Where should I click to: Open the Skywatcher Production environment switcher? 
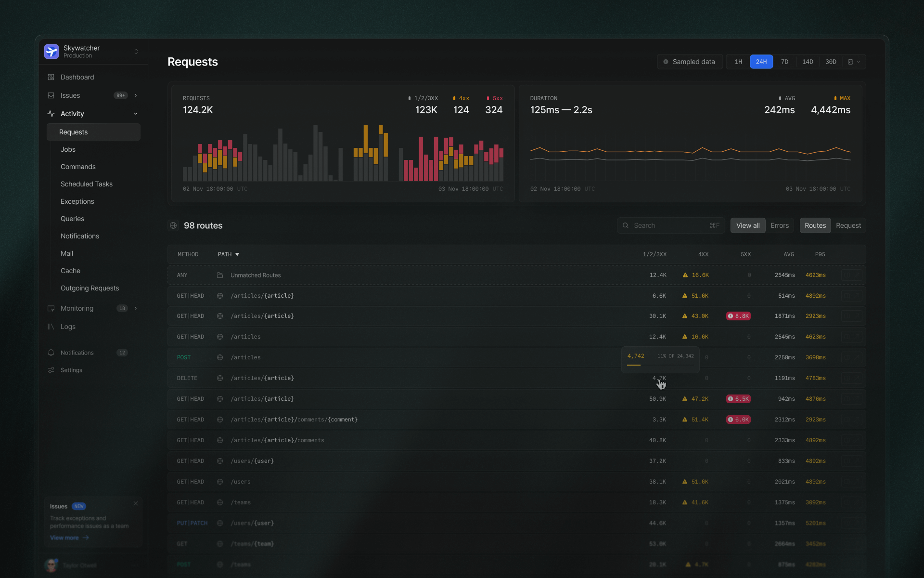[x=136, y=52]
